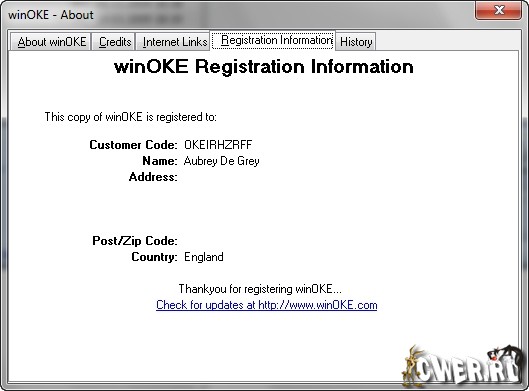Click the Country label
The image size is (529, 391).
coord(154,257)
